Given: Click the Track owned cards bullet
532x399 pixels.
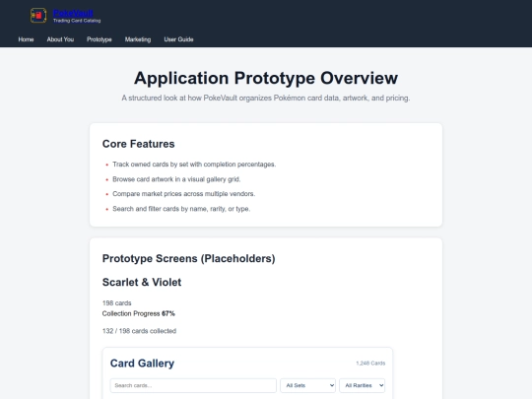Looking at the screenshot, I should click(x=194, y=165).
